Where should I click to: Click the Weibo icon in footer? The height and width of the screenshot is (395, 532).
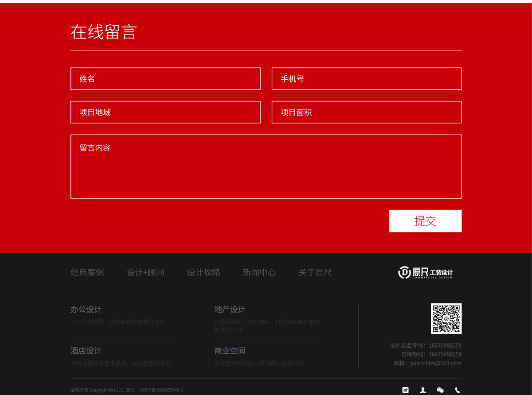(405, 390)
